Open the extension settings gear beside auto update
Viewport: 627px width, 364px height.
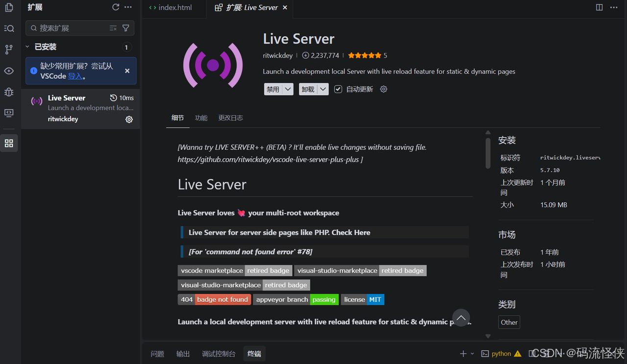click(384, 89)
